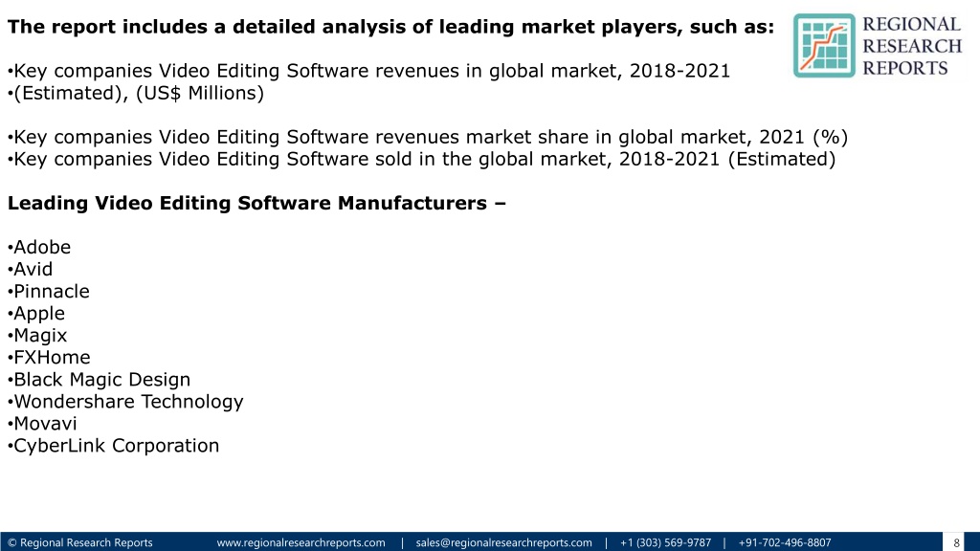The height and width of the screenshot is (551, 980).
Task: Click the heading 'The report includes a detailed analysis'
Action: click(x=390, y=27)
